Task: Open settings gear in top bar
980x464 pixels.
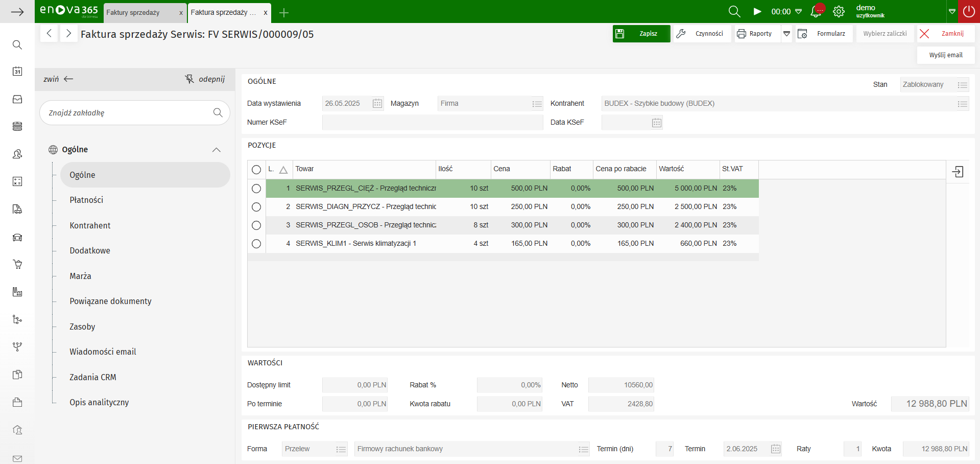Action: tap(839, 11)
